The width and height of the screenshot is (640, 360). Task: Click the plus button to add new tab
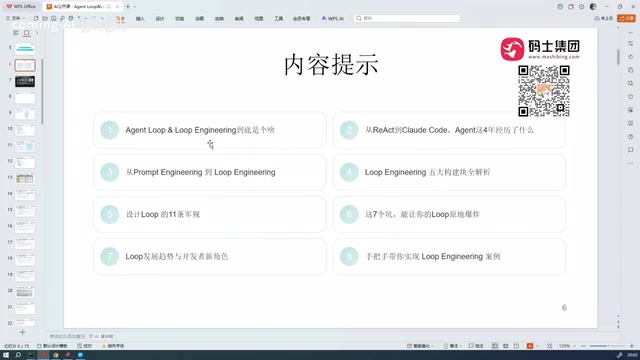(128, 7)
